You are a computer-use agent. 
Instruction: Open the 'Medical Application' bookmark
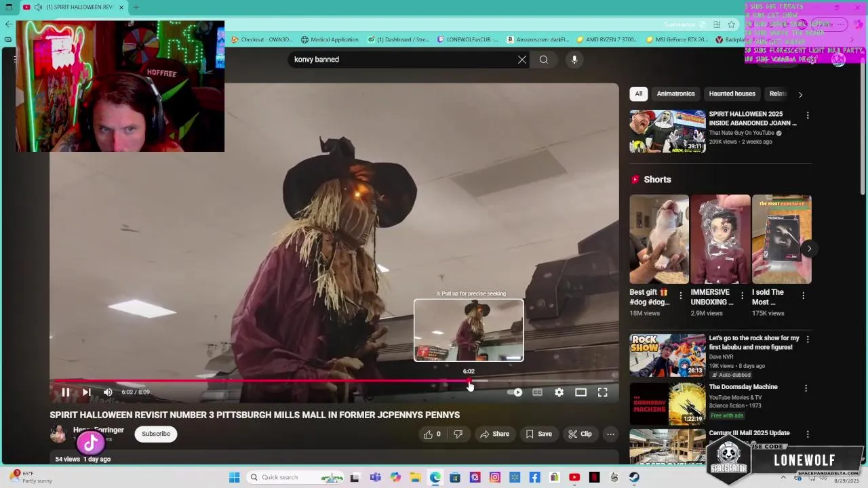(x=330, y=40)
